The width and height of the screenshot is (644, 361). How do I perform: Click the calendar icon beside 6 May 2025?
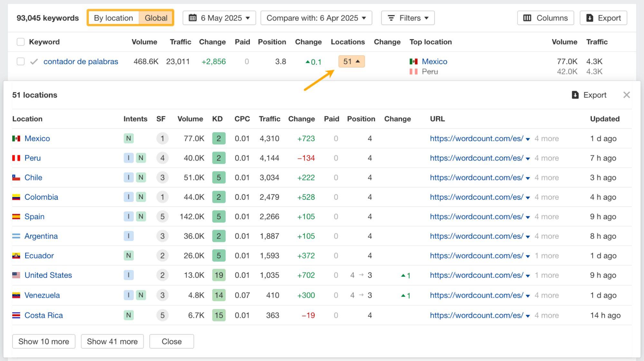pos(193,18)
